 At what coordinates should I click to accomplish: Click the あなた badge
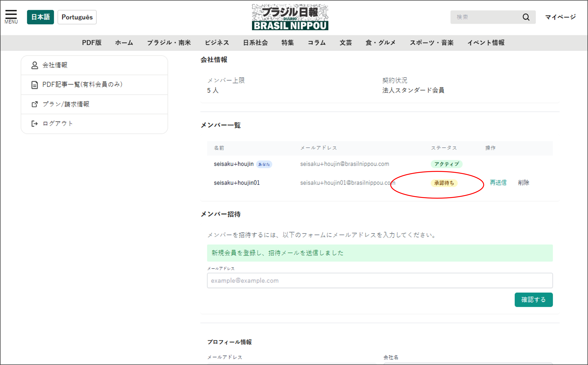pos(264,164)
